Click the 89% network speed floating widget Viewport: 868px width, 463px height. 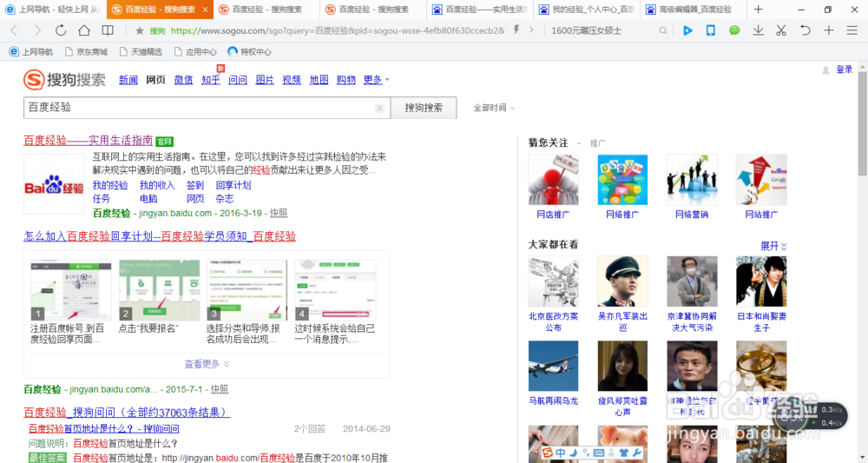[810, 416]
